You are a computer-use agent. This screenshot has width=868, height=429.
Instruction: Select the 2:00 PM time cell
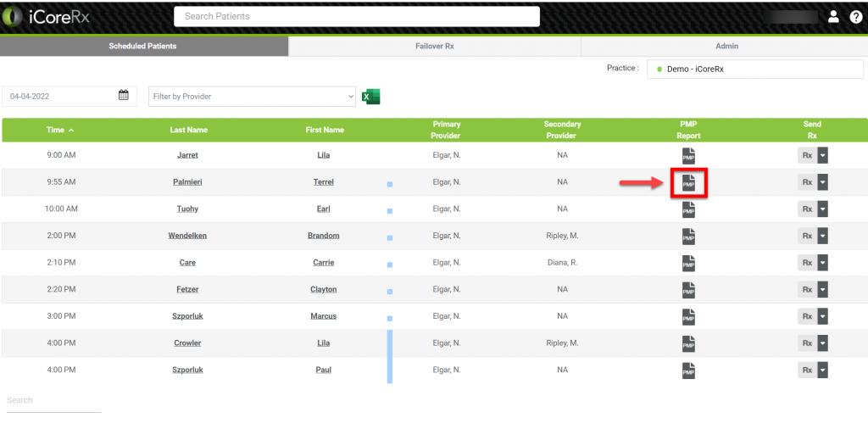coord(61,236)
